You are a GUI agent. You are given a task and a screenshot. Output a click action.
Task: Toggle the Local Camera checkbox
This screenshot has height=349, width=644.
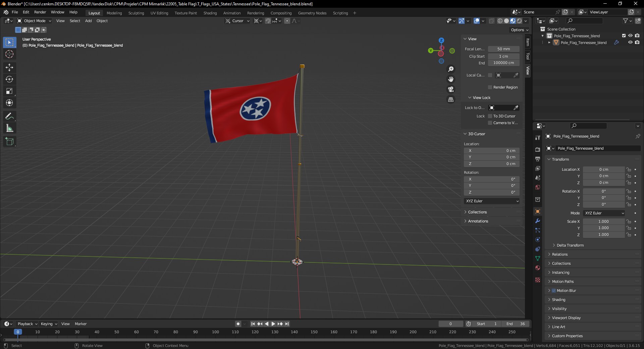(490, 75)
